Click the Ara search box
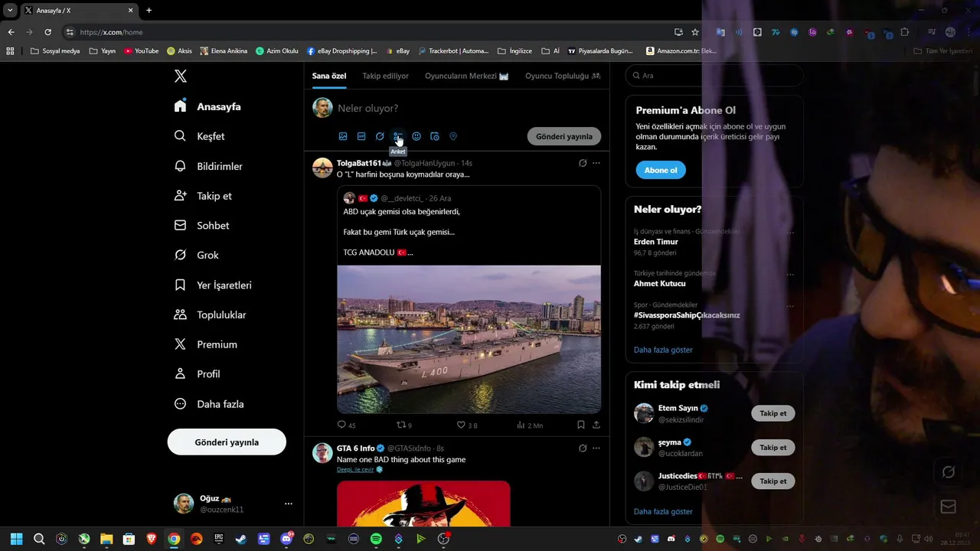 714,76
